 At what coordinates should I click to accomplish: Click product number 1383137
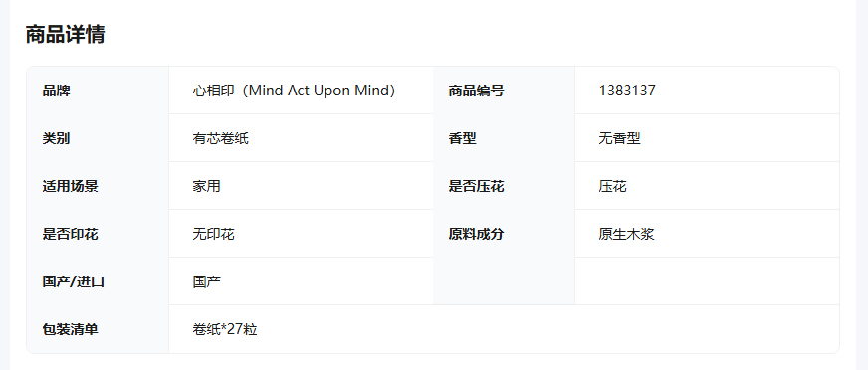[627, 91]
